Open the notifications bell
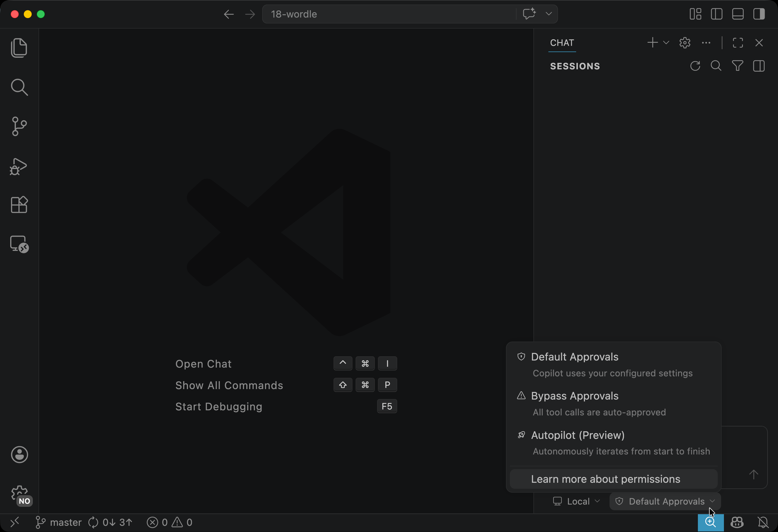The image size is (778, 532). tap(763, 522)
